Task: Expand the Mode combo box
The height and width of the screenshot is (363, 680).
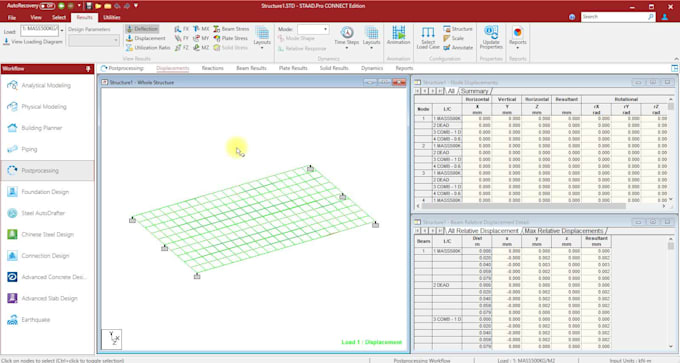Action: coord(325,29)
